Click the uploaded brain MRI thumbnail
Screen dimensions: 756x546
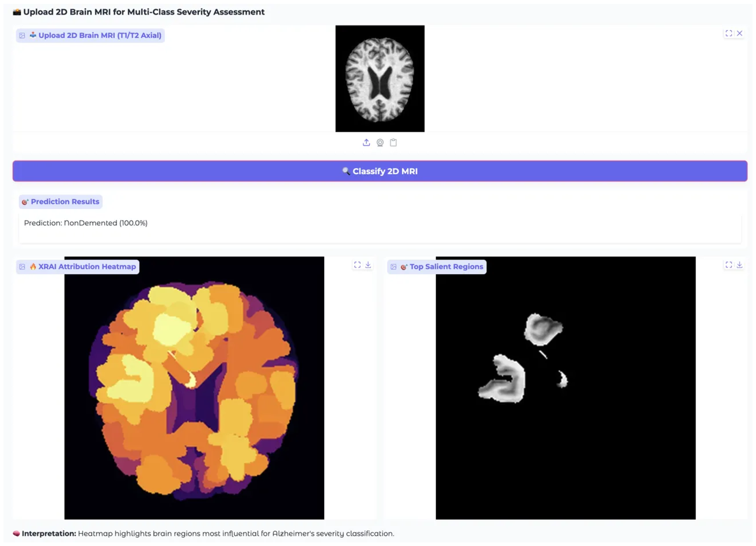[380, 79]
